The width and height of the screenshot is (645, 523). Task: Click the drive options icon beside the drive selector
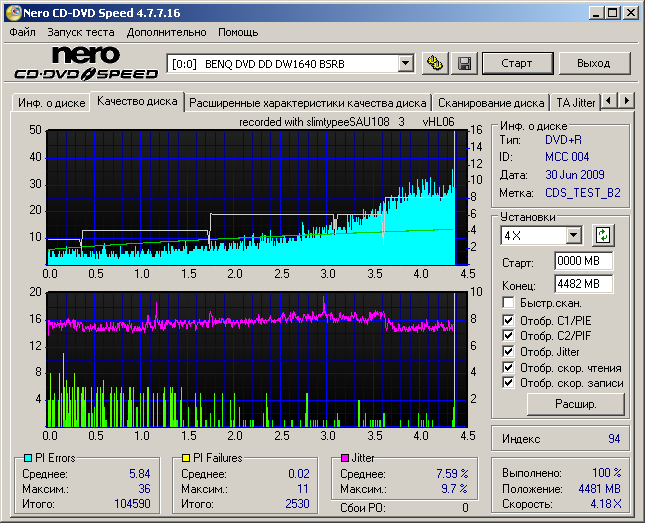click(x=435, y=63)
